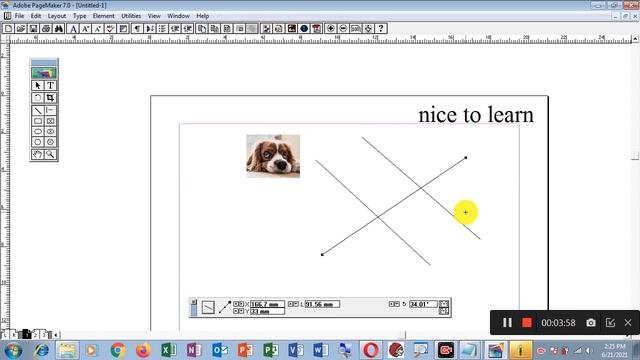The width and height of the screenshot is (640, 360).
Task: Select the Text tool in the toolbox
Action: [50, 86]
